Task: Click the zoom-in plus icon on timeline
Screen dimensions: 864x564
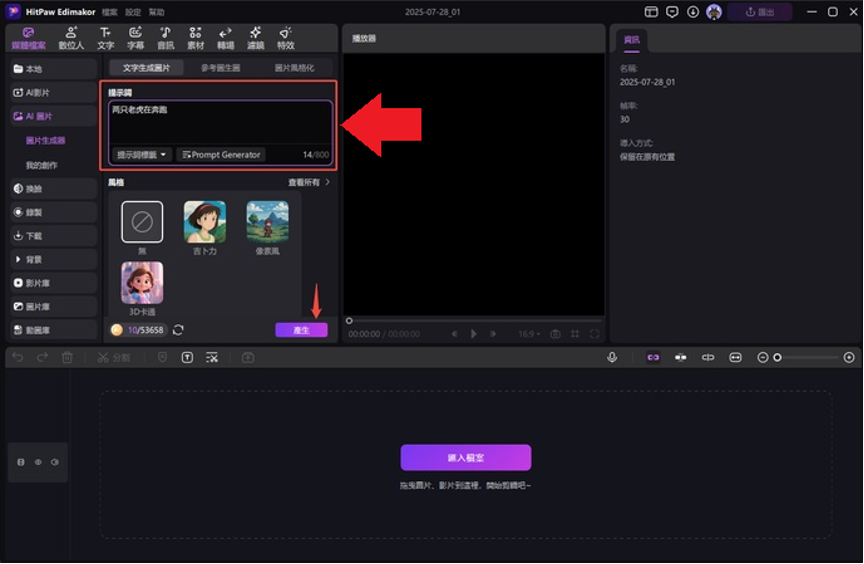Action: (849, 357)
